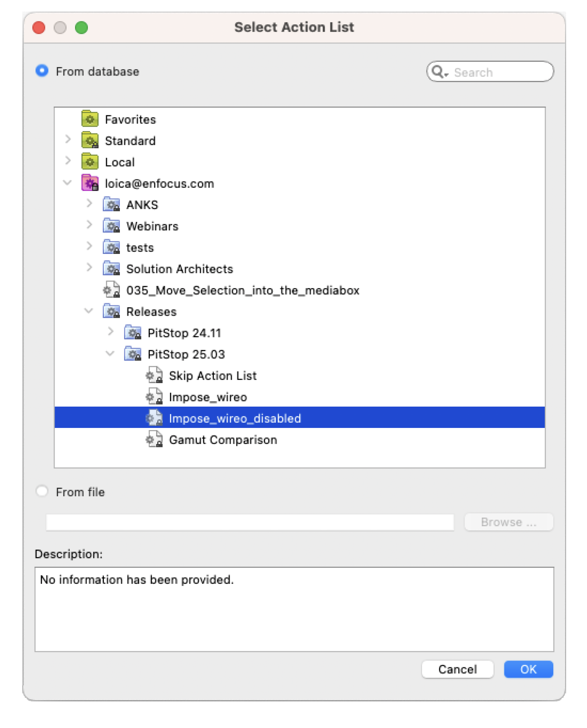Image resolution: width=587 pixels, height=728 pixels.
Task: Click the PitStop 25.03 folder icon
Action: click(x=133, y=353)
